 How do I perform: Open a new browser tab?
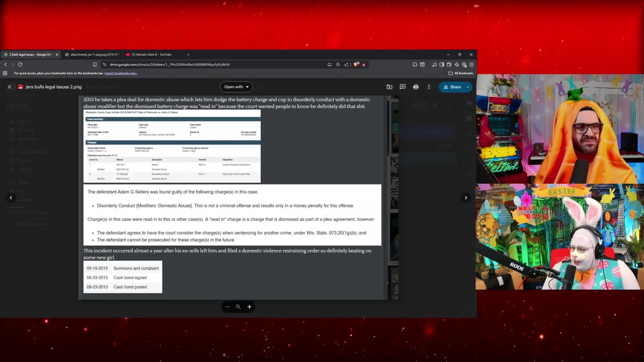[x=188, y=54]
